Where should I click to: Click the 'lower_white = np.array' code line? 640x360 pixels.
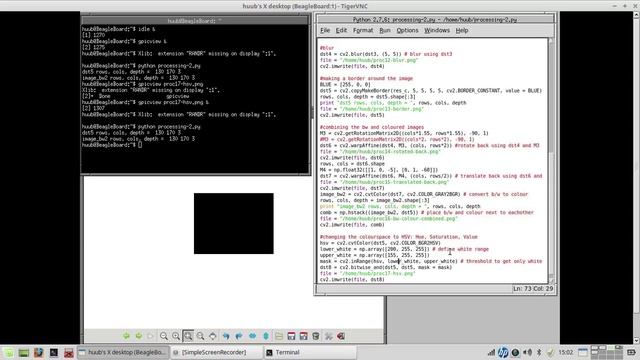click(x=404, y=249)
